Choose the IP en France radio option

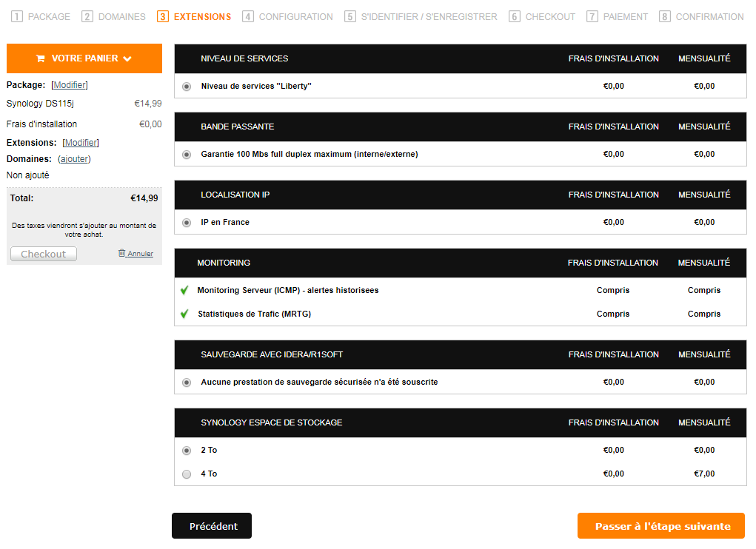(x=187, y=223)
